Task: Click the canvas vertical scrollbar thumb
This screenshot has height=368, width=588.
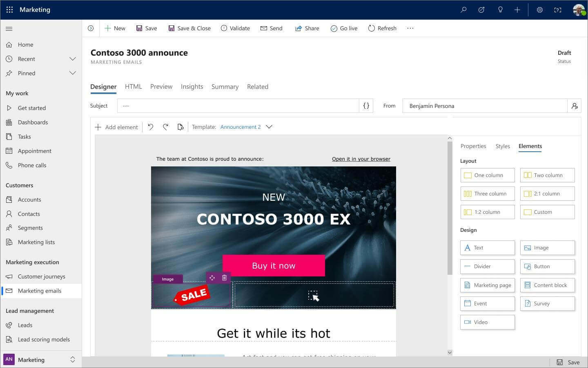Action: click(450, 209)
